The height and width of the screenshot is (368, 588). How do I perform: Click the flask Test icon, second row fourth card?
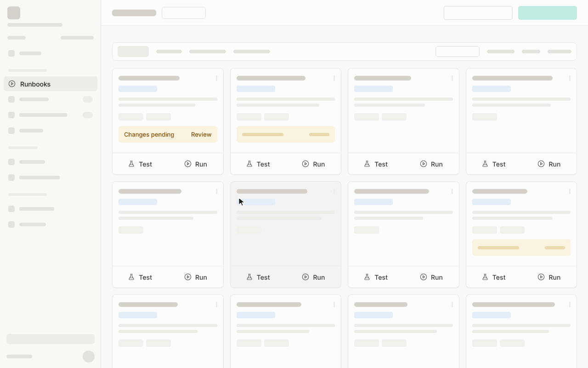pos(485,277)
